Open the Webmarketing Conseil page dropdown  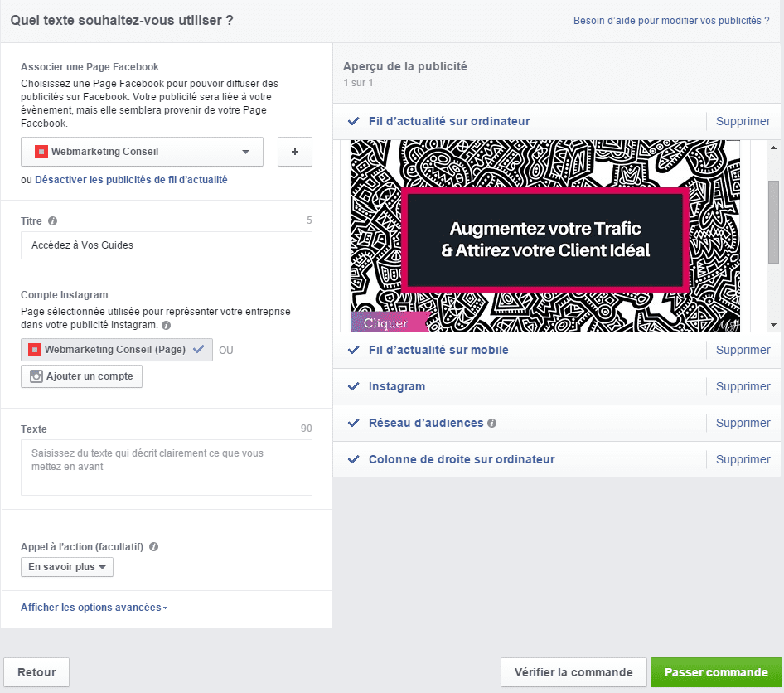click(x=142, y=152)
